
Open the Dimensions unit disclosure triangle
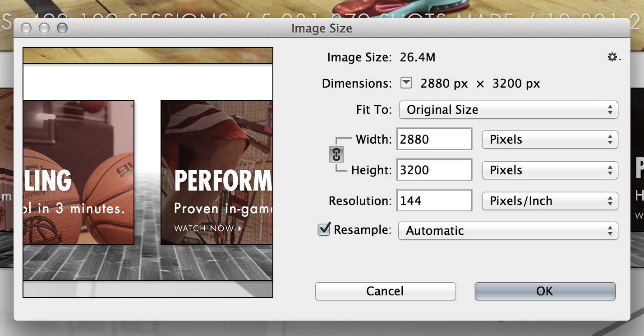(x=406, y=83)
